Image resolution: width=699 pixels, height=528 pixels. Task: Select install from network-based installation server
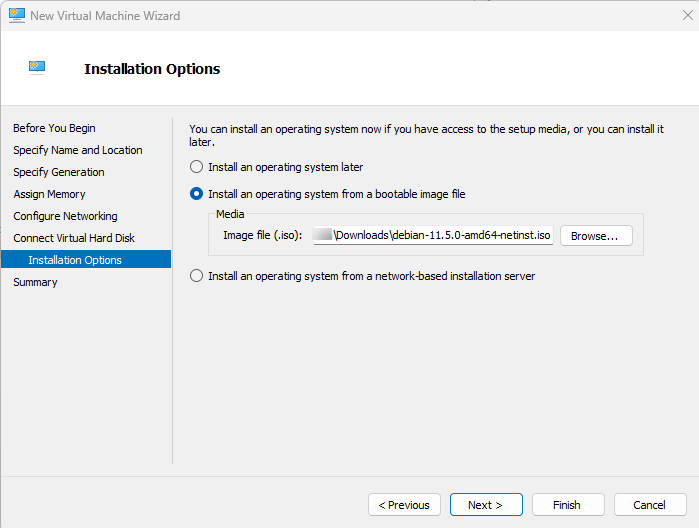point(362,276)
